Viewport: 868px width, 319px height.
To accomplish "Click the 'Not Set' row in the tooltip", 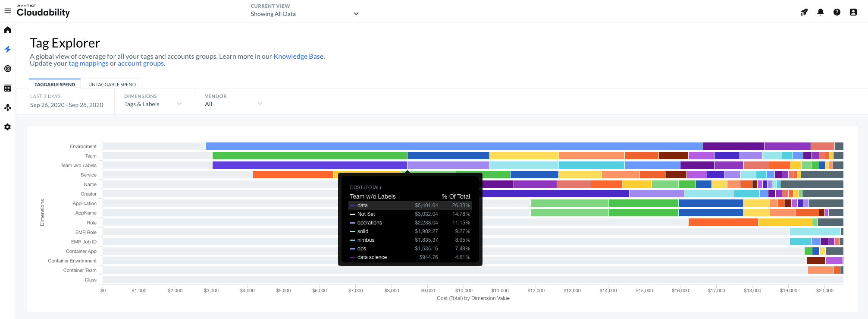I will pyautogui.click(x=410, y=214).
